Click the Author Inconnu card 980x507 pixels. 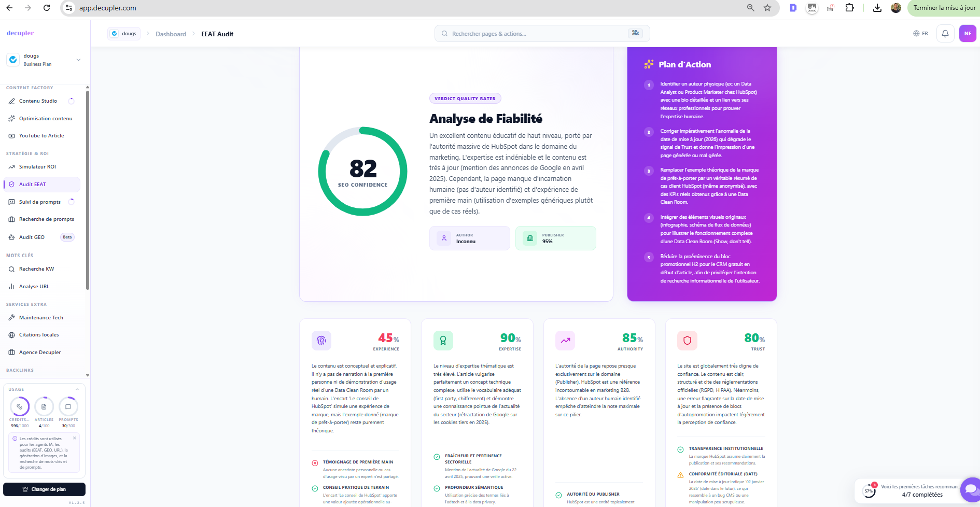click(470, 238)
